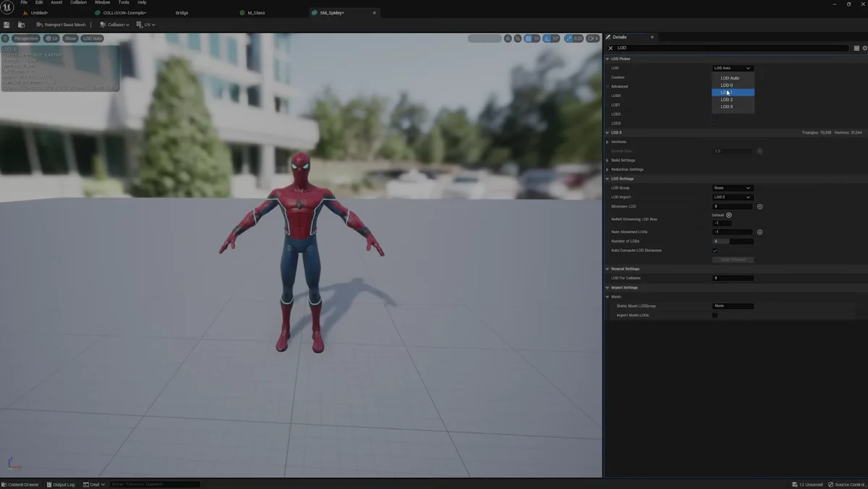Open the LOD Import dropdown showing LOD 0
Viewport: 868px width, 489px height.
coord(733,197)
